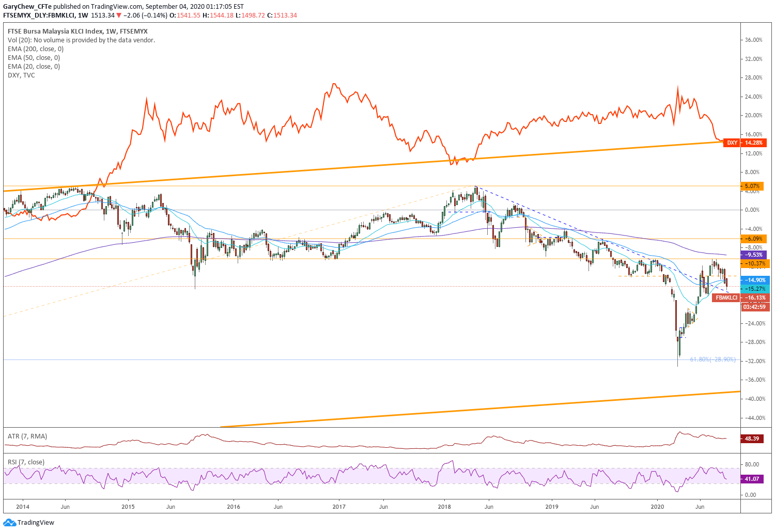775x532 pixels.
Task: Click the red down-arrow change indicator
Action: coord(119,15)
